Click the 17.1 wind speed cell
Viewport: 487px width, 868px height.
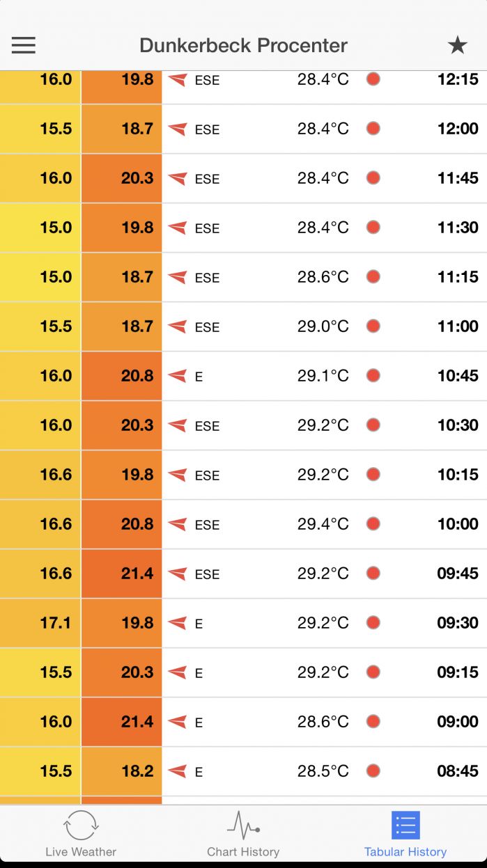[x=40, y=623]
